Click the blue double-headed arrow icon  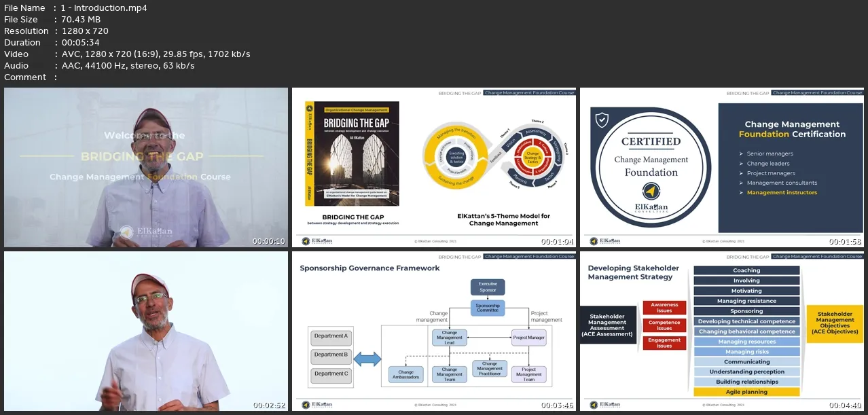367,359
